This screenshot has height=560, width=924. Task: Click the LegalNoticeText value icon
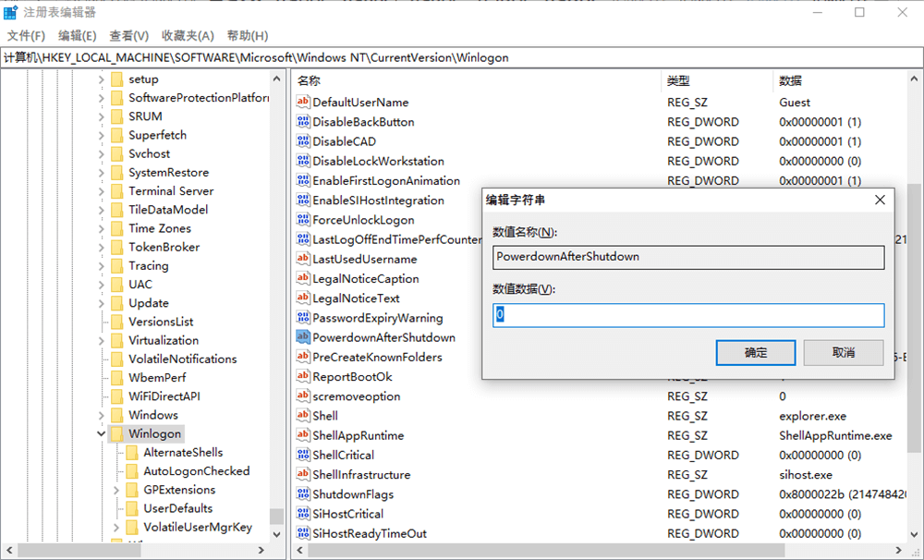tap(303, 298)
